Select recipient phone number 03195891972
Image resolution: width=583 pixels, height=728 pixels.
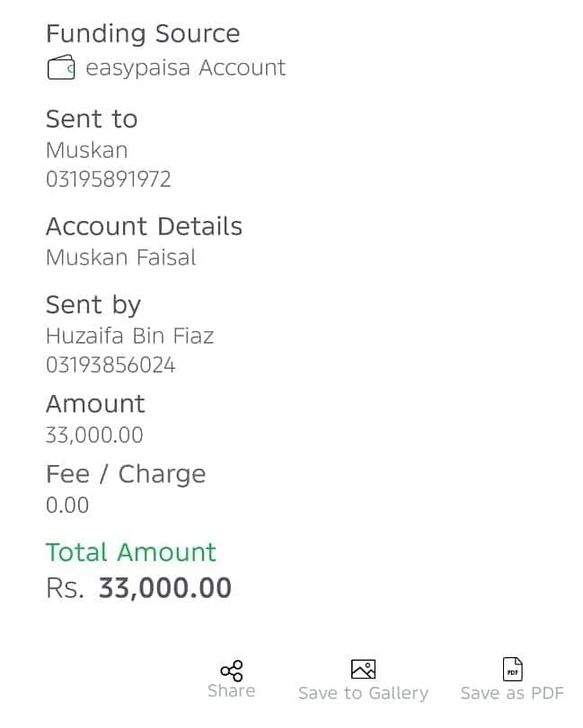(109, 180)
